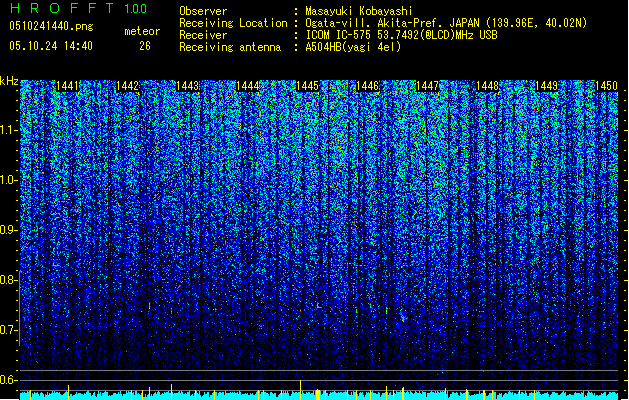Click the Receiving antenna label

[230, 47]
